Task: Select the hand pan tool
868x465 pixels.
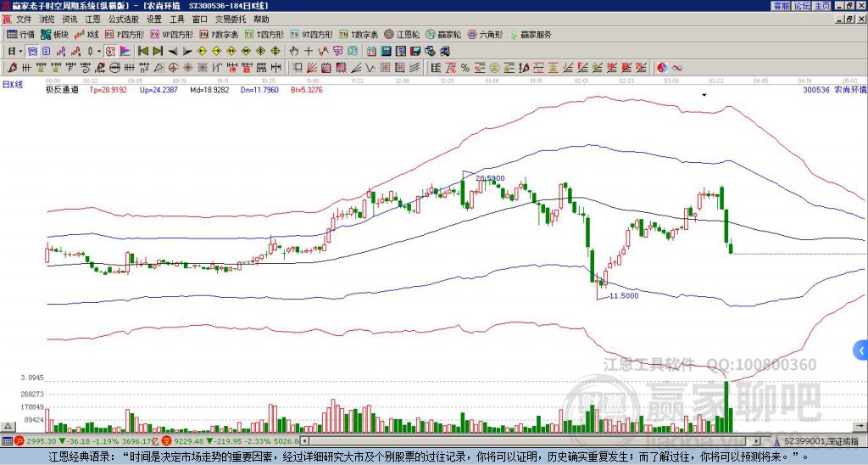Action: (294, 52)
